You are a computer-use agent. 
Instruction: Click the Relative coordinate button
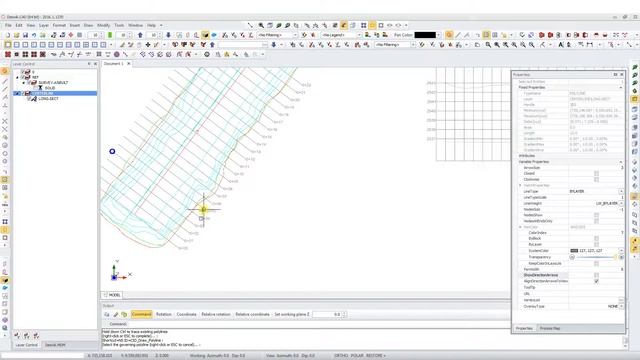point(252,314)
